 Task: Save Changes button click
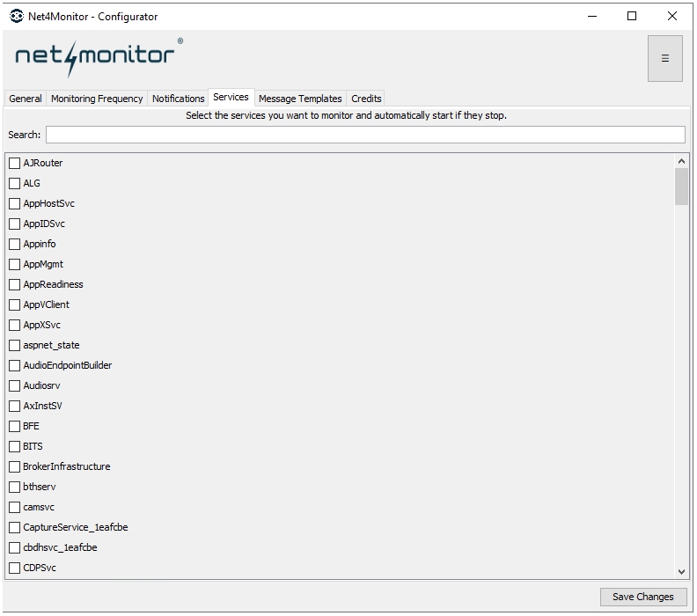pyautogui.click(x=642, y=597)
